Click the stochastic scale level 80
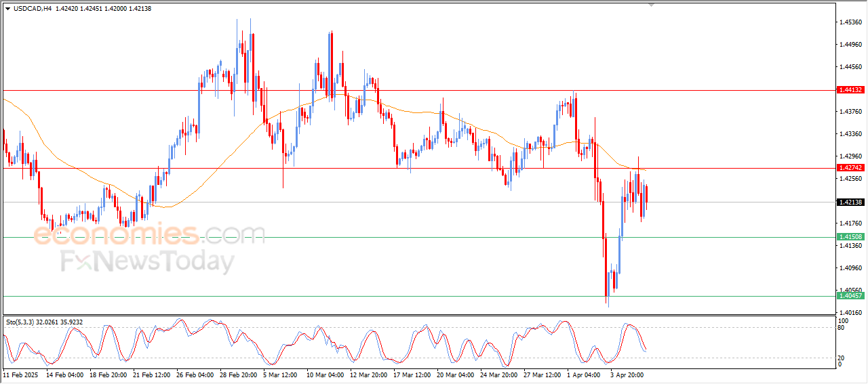This screenshot has width=868, height=384. tap(842, 328)
